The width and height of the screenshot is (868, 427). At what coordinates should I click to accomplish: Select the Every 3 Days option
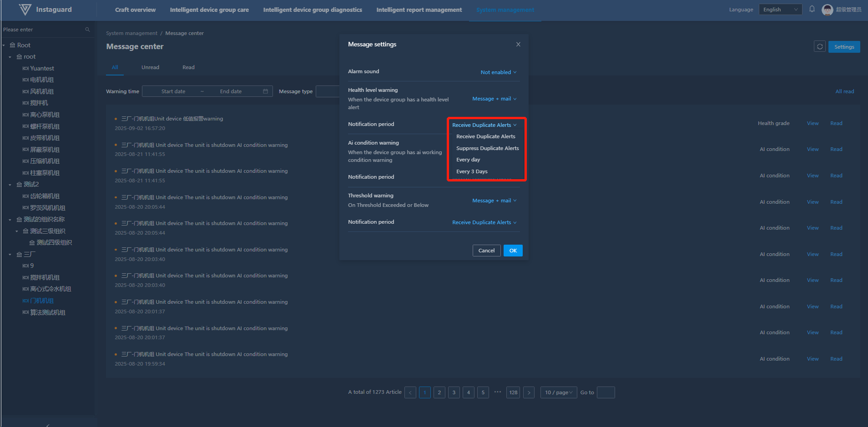(472, 171)
